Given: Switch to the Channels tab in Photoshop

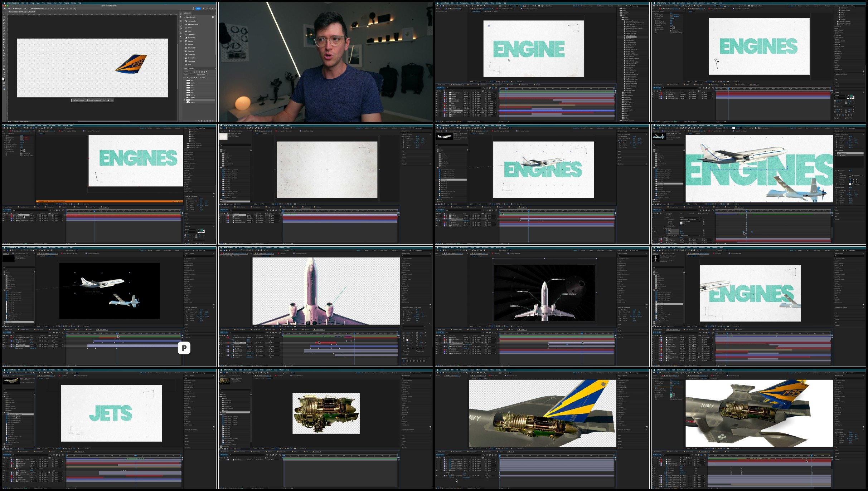Looking at the screenshot, I should pyautogui.click(x=191, y=68).
